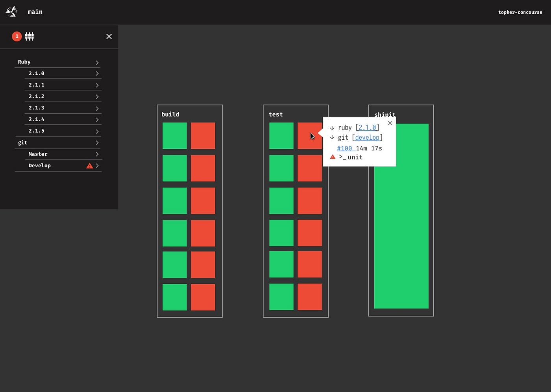551x392 pixels.
Task: Expand the 2.1.3 version chevron
Action: coord(97,108)
